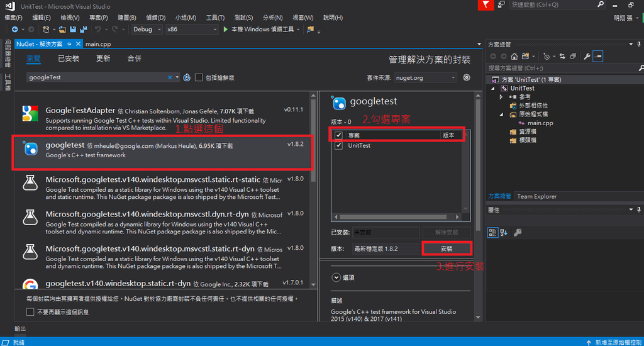Toggle the select-all projects header checkbox
Viewport: 644px width, 346px height.
338,135
